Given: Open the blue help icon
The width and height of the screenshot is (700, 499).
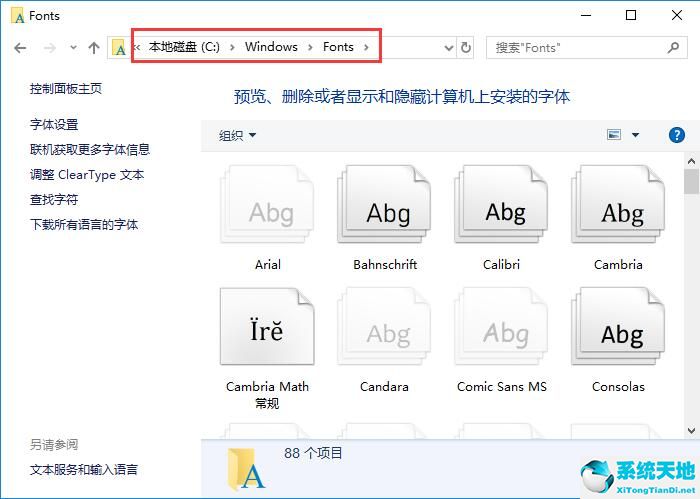Looking at the screenshot, I should pos(677,135).
